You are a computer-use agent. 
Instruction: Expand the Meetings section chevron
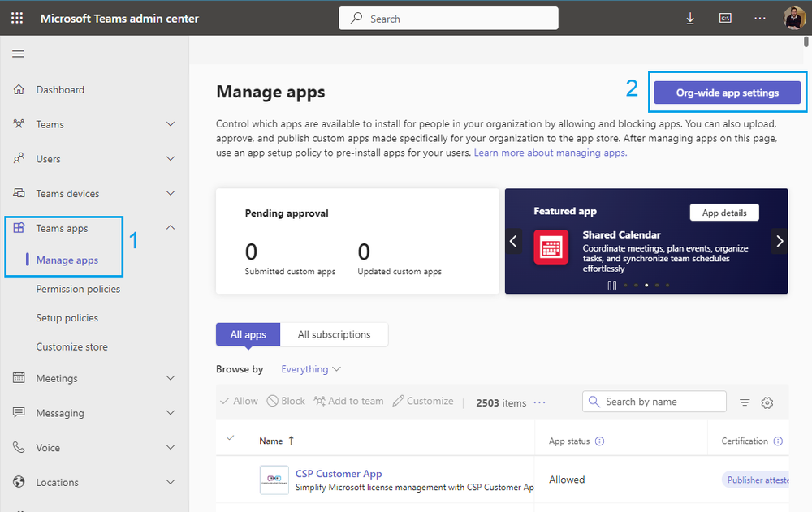click(x=171, y=378)
